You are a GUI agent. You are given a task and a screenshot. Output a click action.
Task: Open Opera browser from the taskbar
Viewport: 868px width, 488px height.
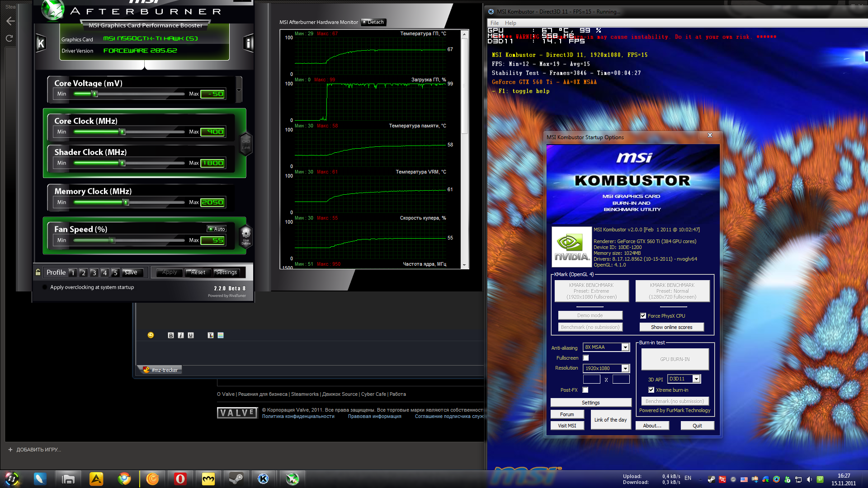180,479
